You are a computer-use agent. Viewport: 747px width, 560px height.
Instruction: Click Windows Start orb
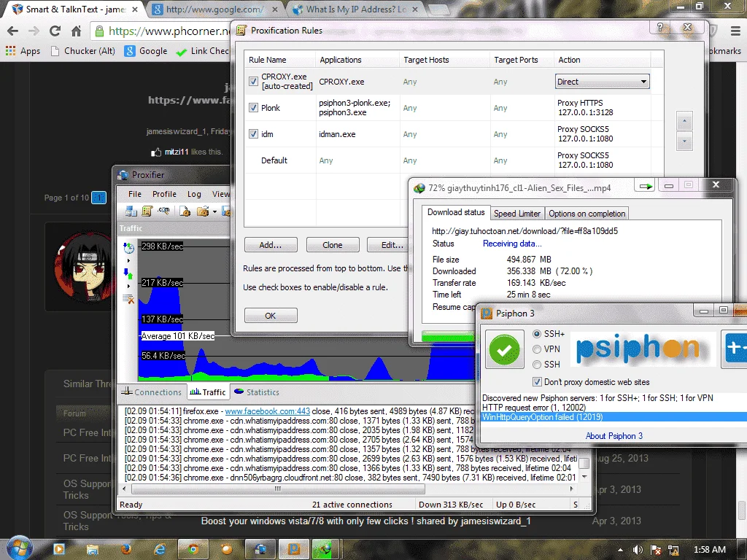20,548
